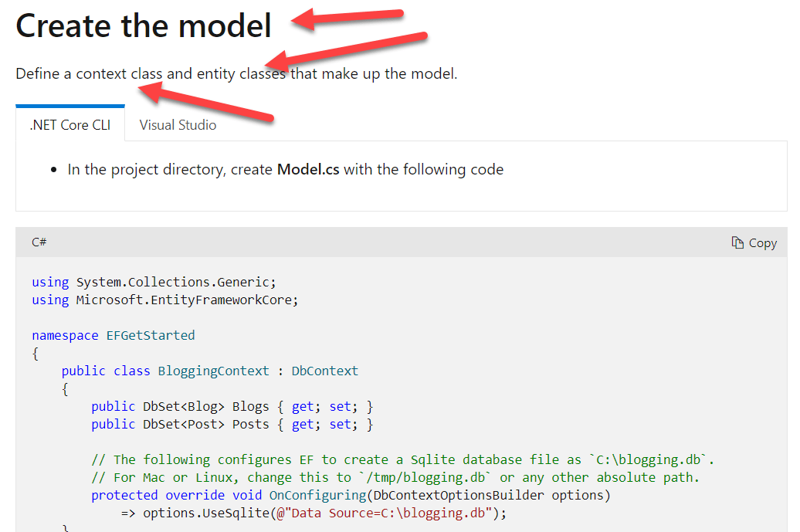Viewport: 800px width, 532px height.
Task: Click the red arrow pointing at the heading
Action: click(x=347, y=17)
